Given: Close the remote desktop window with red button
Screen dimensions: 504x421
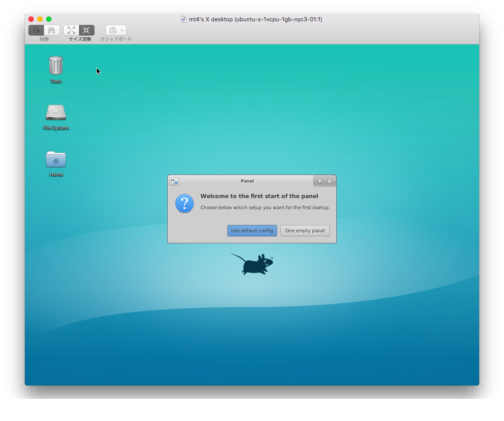Looking at the screenshot, I should tap(31, 19).
